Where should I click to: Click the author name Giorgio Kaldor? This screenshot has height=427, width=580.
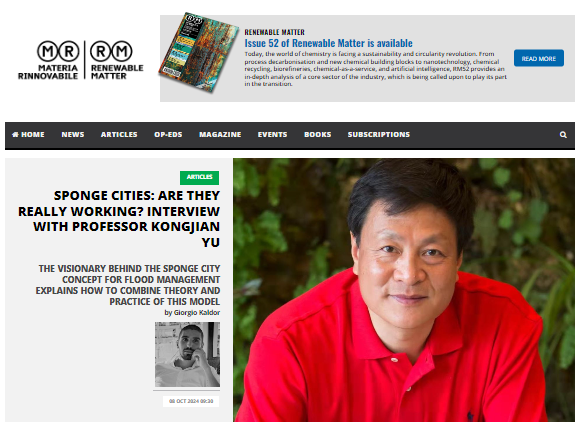tap(197, 313)
